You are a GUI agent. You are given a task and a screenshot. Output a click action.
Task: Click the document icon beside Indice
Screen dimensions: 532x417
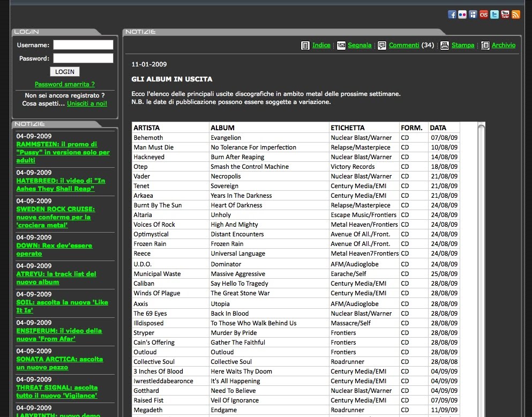point(305,46)
